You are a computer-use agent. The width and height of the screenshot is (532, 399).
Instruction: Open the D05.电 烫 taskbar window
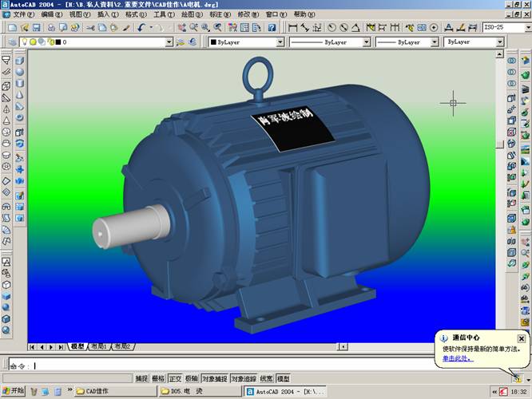click(x=200, y=391)
